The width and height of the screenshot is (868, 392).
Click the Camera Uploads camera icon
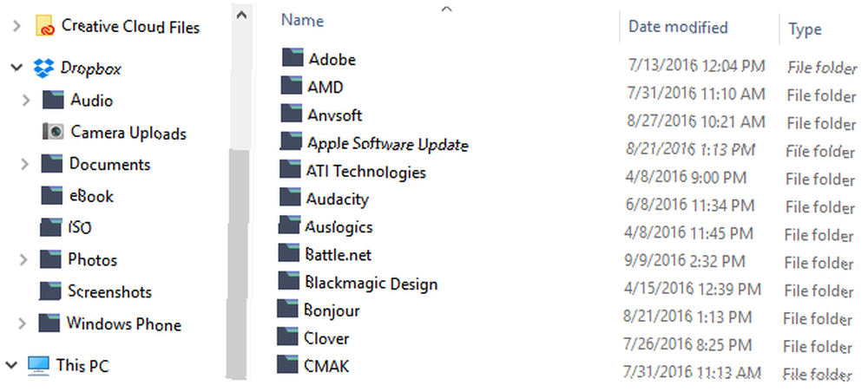coord(53,132)
